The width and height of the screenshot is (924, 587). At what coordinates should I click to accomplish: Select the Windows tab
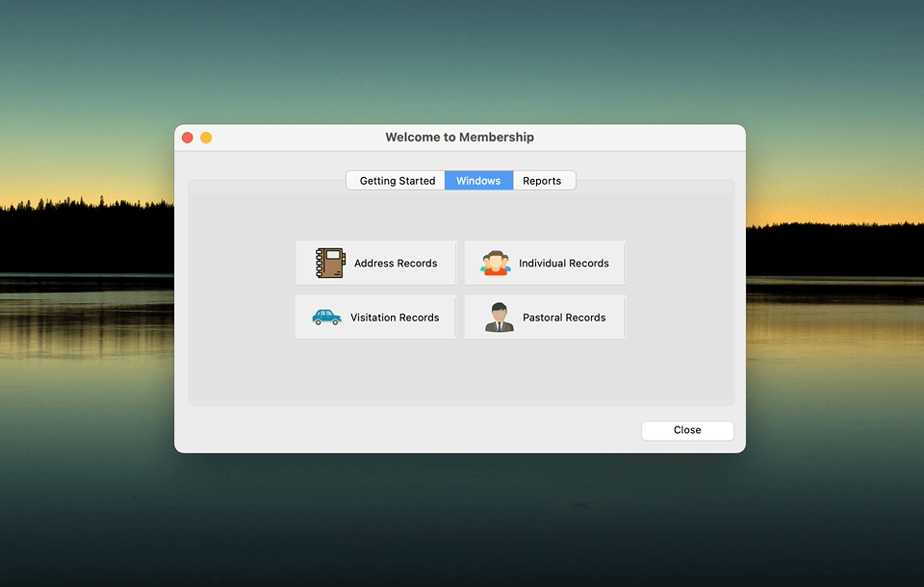(x=478, y=181)
